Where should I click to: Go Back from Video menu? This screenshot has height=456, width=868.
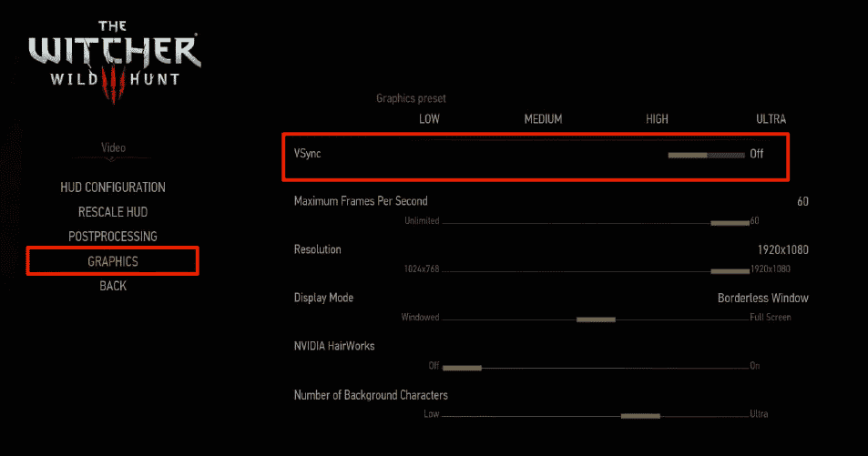pos(113,286)
